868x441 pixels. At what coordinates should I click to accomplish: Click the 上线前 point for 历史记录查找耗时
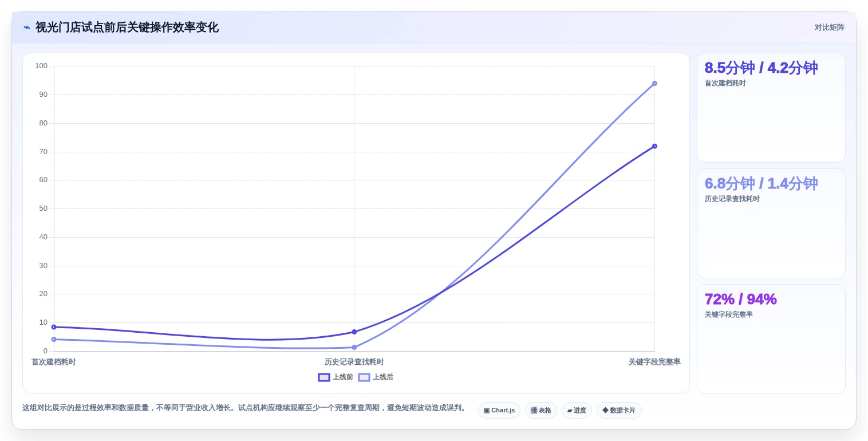(354, 332)
